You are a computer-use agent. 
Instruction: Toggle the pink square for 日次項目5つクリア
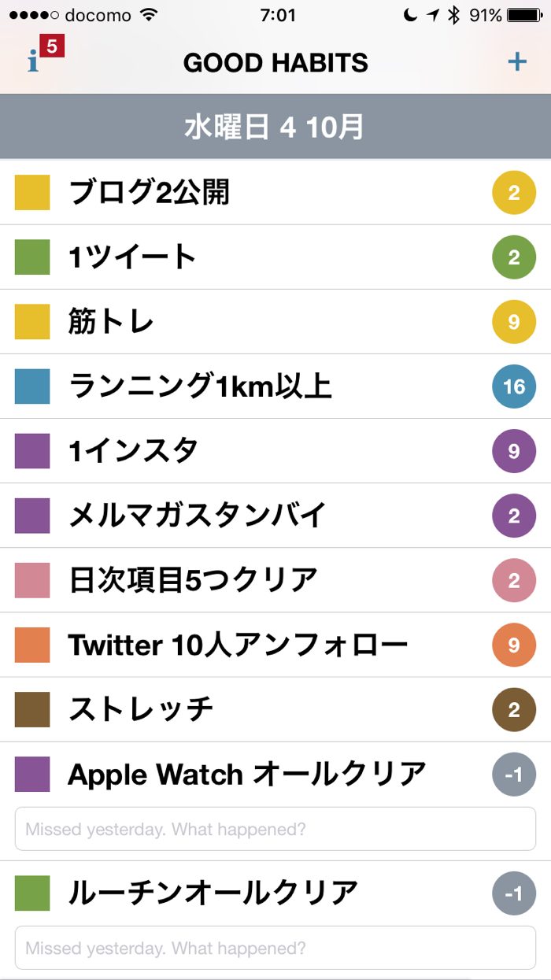click(32, 580)
